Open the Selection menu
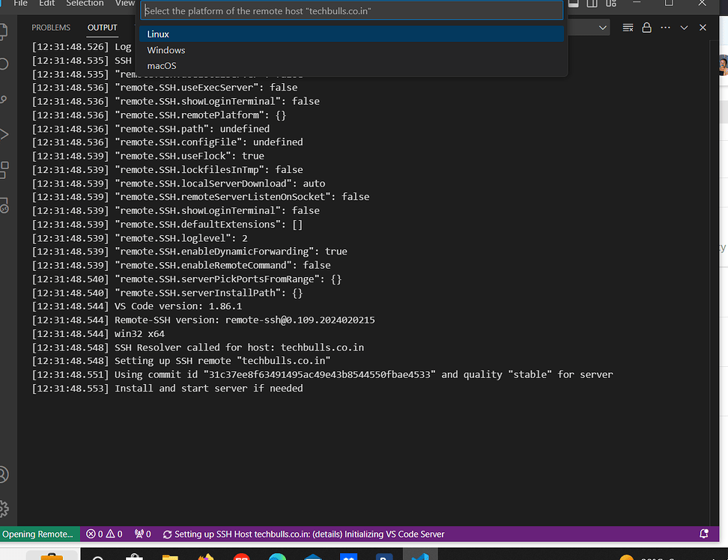 (x=85, y=4)
